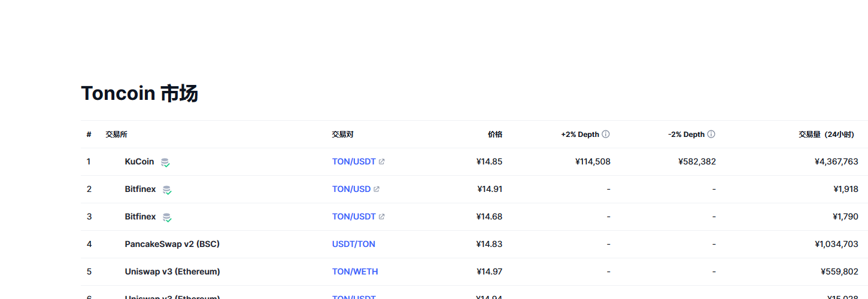This screenshot has width=868, height=299.
Task: Sort by the +2% Depth column header
Action: [580, 135]
